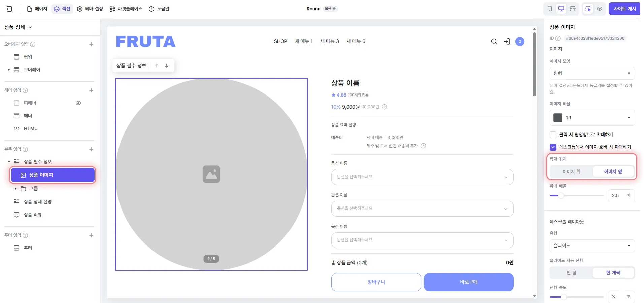Open the cart badge showing 2
Image resolution: width=644 pixels, height=303 pixels.
pyautogui.click(x=520, y=41)
